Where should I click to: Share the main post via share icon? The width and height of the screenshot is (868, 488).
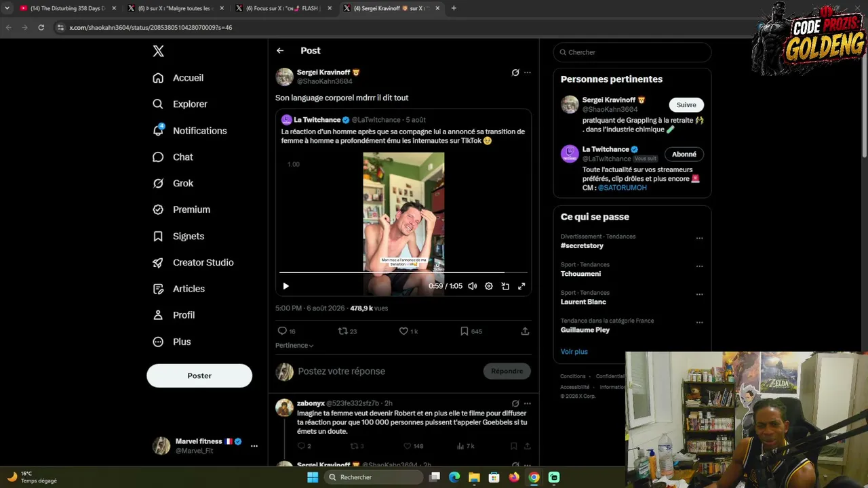click(525, 331)
